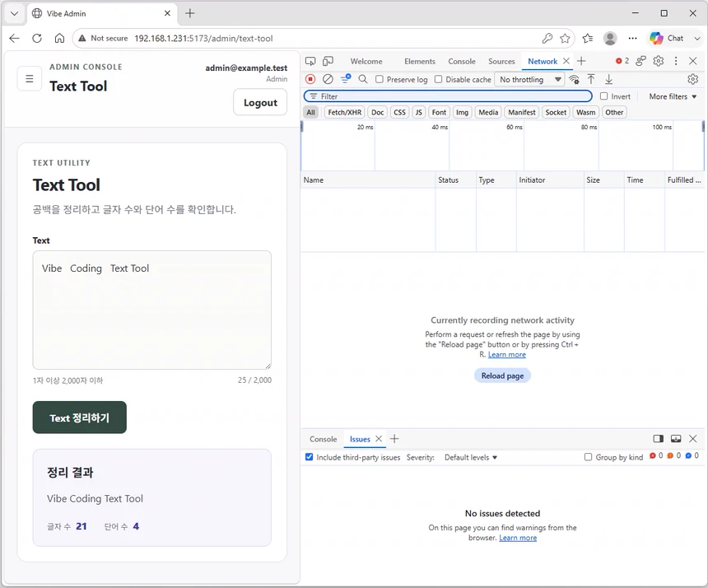
Task: Open a new browser tab
Action: point(190,13)
